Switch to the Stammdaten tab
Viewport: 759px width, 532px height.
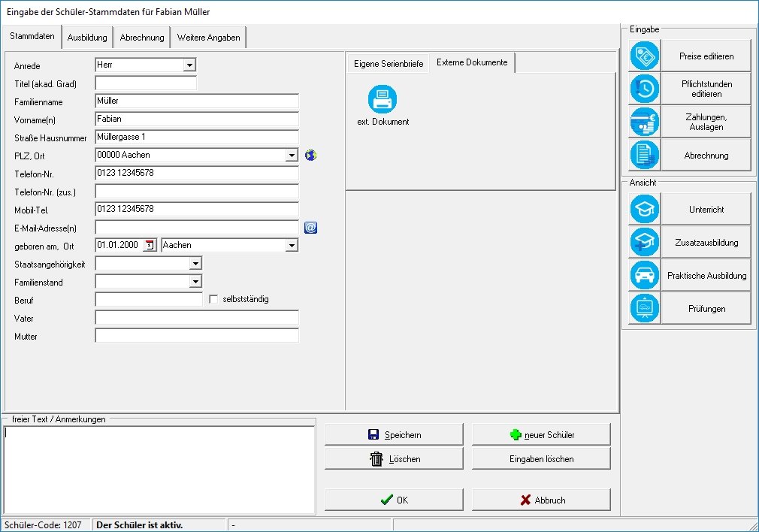pos(32,36)
